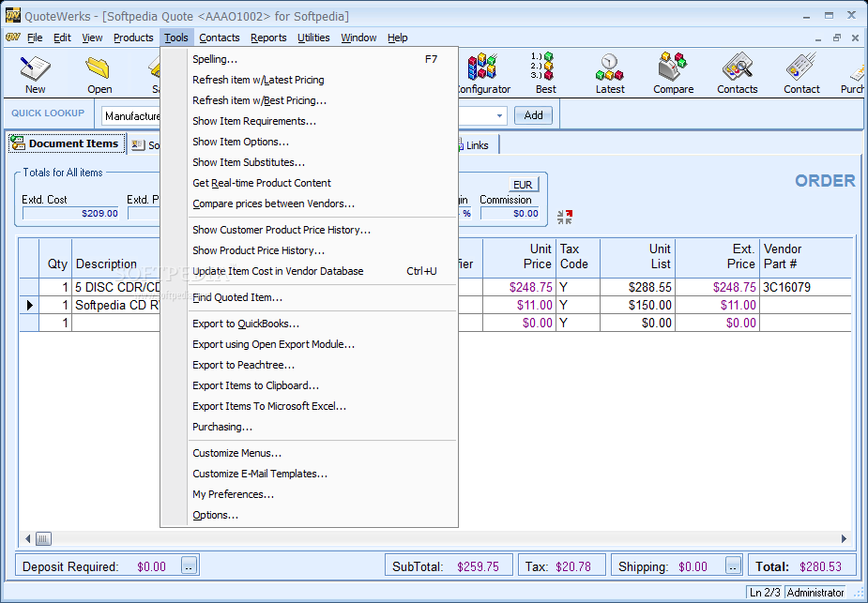Click the QW icon left of File menu
Viewport: 868px width, 603px height.
click(13, 38)
